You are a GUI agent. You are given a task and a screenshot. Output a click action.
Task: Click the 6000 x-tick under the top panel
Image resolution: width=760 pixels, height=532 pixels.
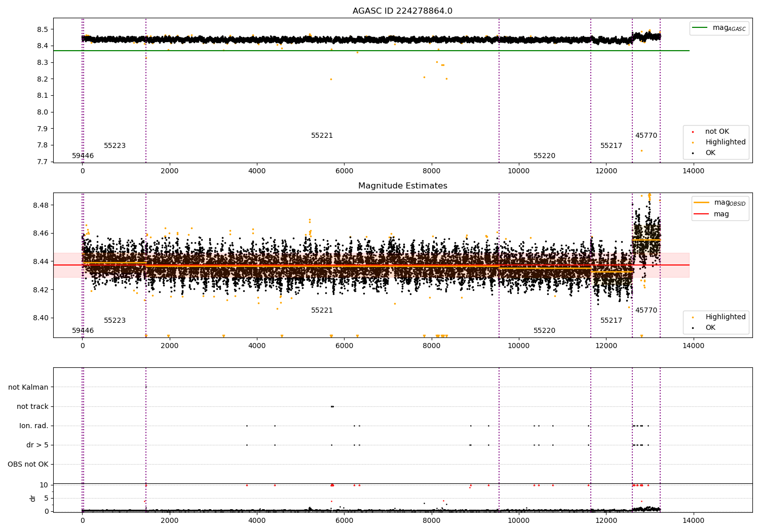click(x=344, y=171)
